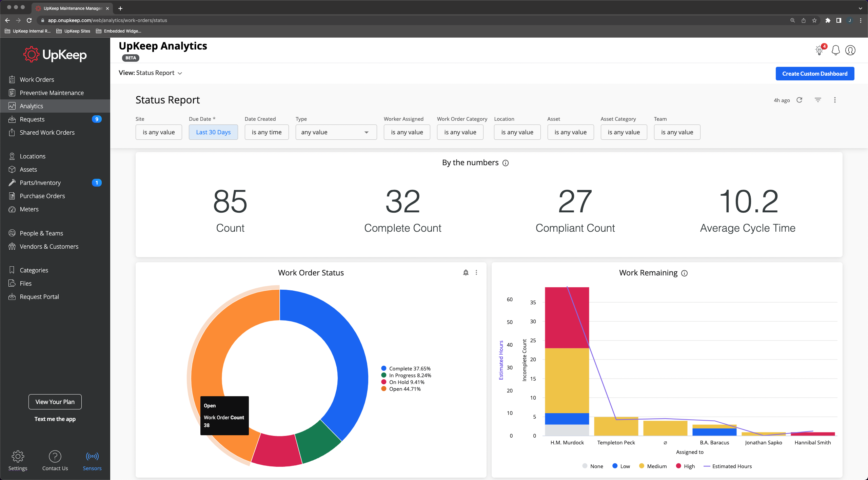Viewport: 868px width, 480px height.
Task: Open the Type any value dropdown
Action: (x=336, y=132)
